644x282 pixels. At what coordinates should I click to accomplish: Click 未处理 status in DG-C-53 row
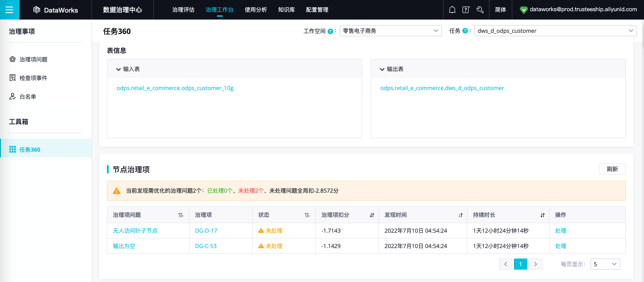pyautogui.click(x=274, y=246)
